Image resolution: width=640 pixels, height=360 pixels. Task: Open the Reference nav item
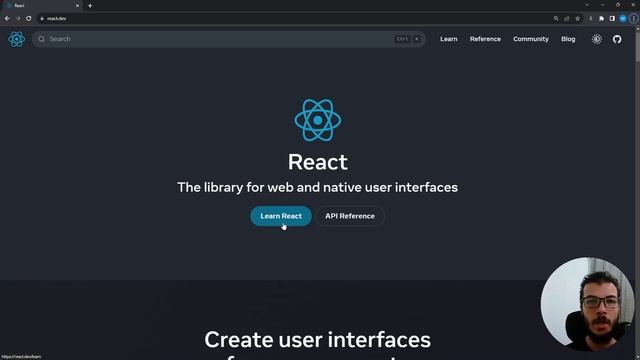(x=485, y=39)
